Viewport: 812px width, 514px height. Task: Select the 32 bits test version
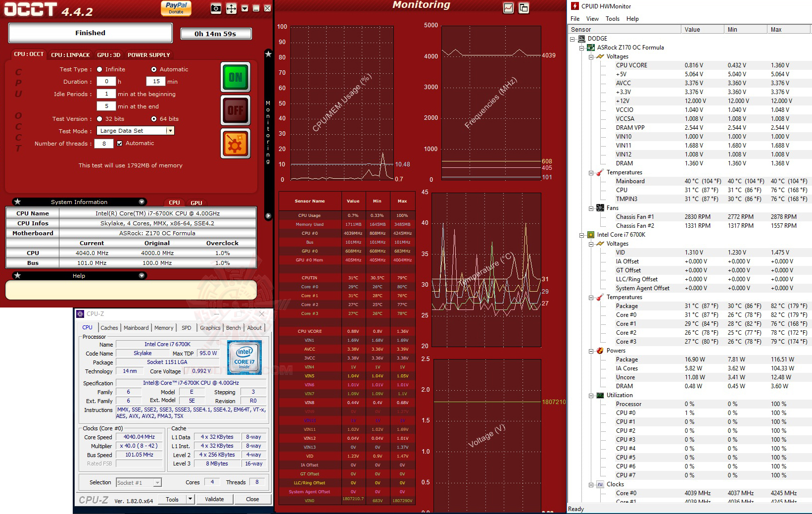pyautogui.click(x=99, y=119)
